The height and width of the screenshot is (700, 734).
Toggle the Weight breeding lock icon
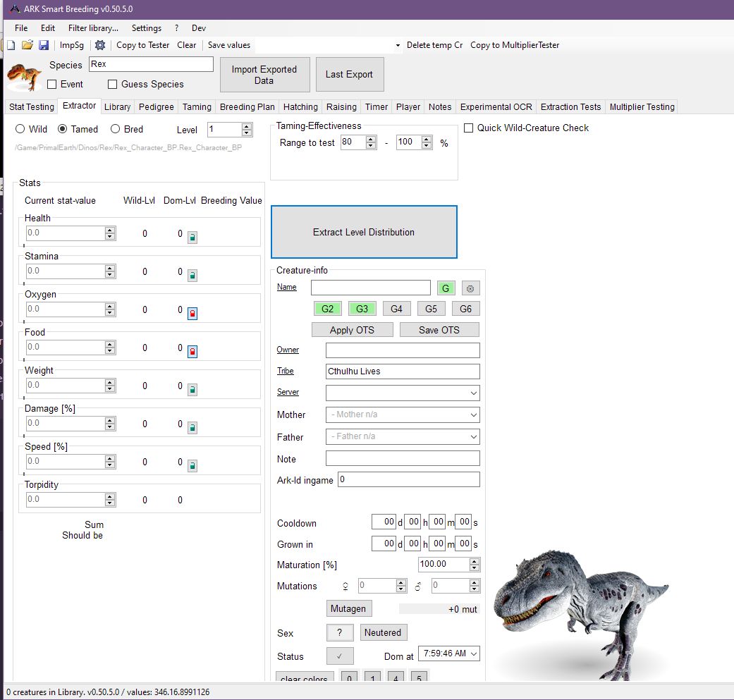point(192,389)
